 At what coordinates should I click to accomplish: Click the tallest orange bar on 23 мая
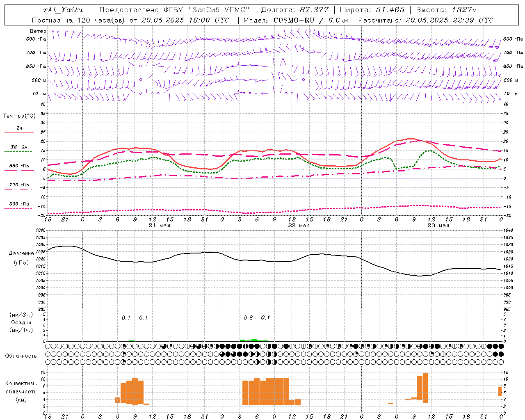coord(425,388)
